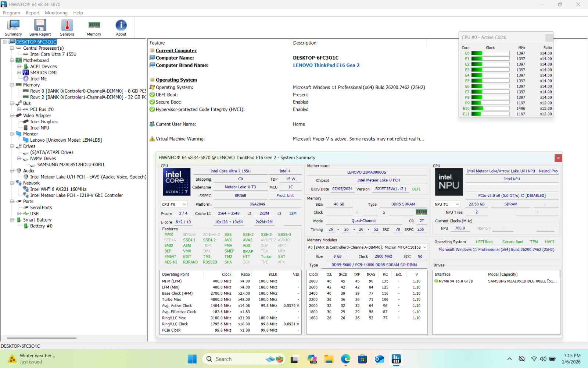Expand the SMBIOS DMI node
The width and height of the screenshot is (588, 368).
coord(19,72)
